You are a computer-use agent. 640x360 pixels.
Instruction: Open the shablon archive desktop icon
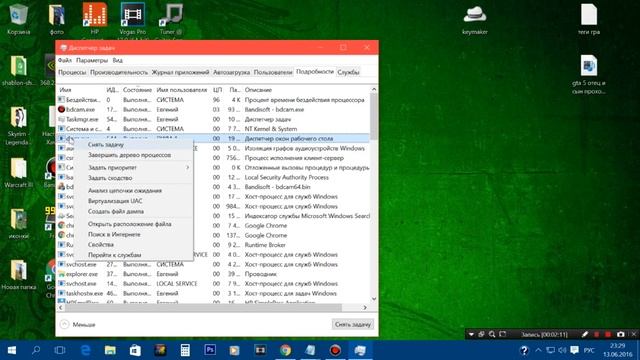coord(18,71)
